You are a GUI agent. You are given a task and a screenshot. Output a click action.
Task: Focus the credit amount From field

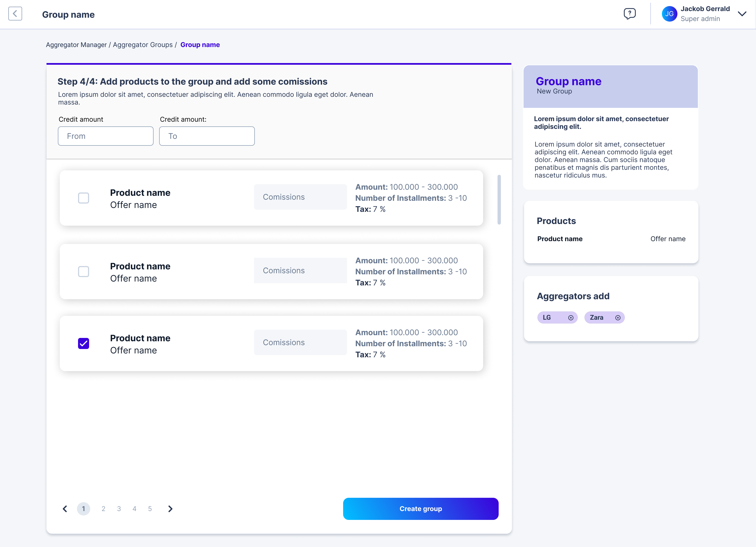pyautogui.click(x=105, y=136)
